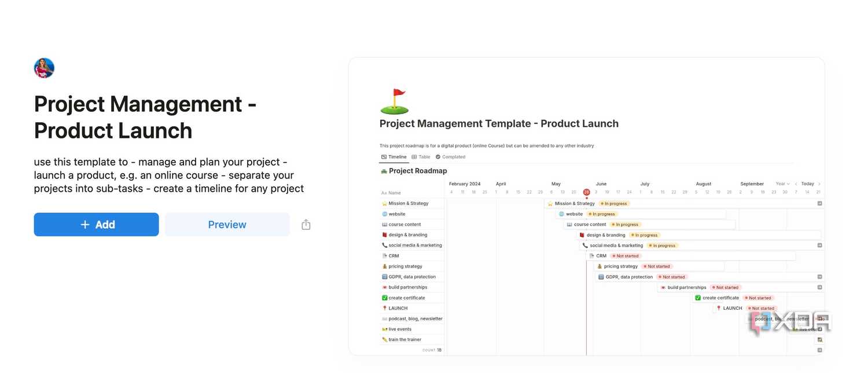Open build partnerships row in name list

(412, 287)
